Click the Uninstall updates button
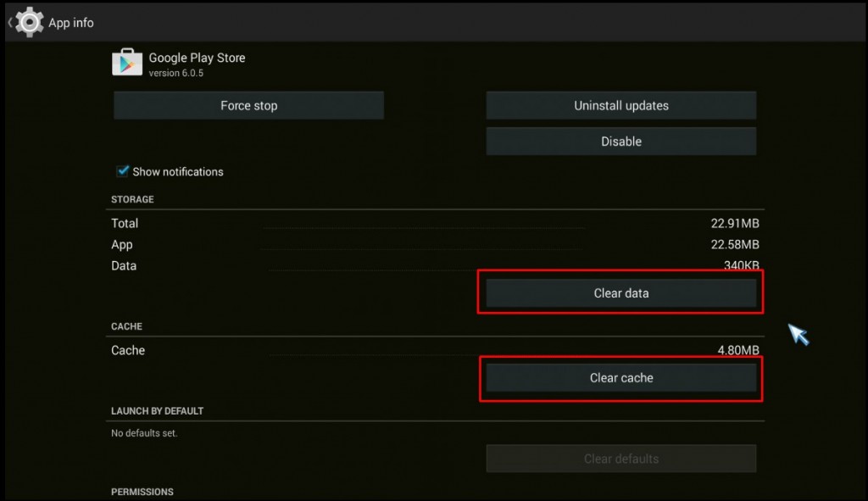Viewport: 868px width, 501px height. [620, 106]
